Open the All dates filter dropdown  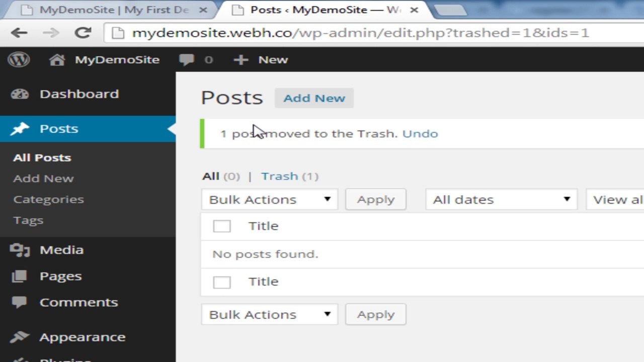501,200
